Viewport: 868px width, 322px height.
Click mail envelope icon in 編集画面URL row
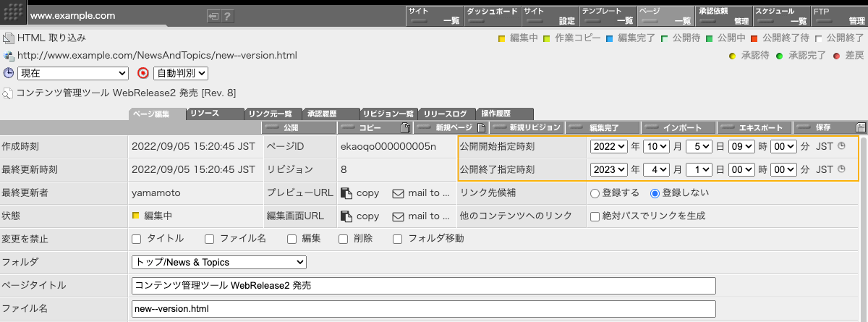(398, 216)
